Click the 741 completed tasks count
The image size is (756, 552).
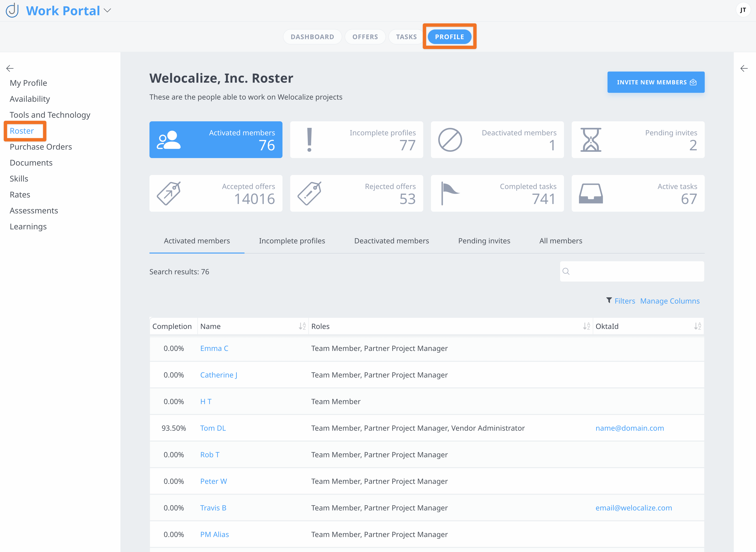click(544, 199)
